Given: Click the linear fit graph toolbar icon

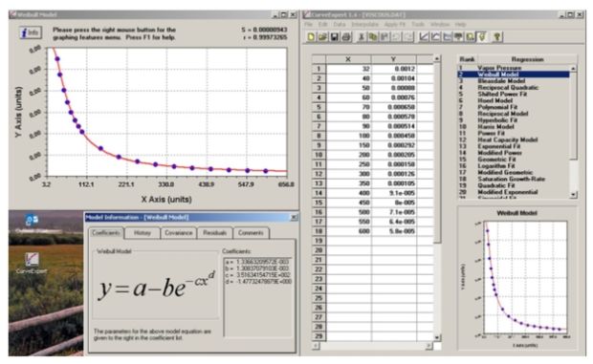Looking at the screenshot, I should (x=425, y=37).
